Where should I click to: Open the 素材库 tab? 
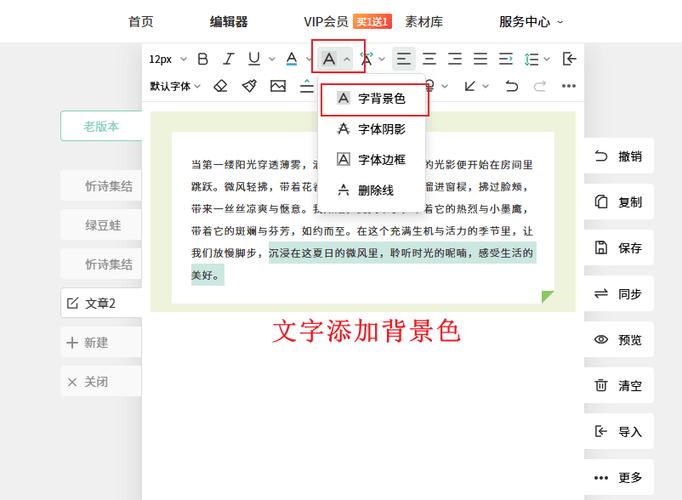coord(424,22)
